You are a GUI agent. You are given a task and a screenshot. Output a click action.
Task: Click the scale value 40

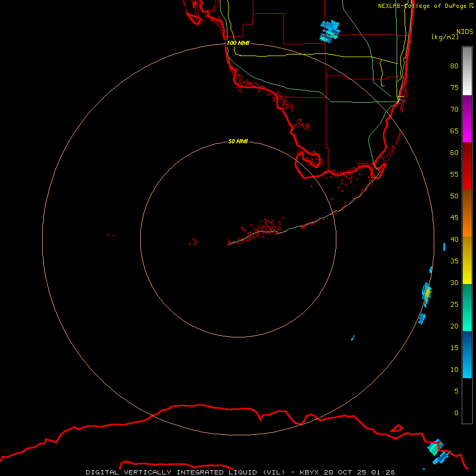[x=454, y=239]
